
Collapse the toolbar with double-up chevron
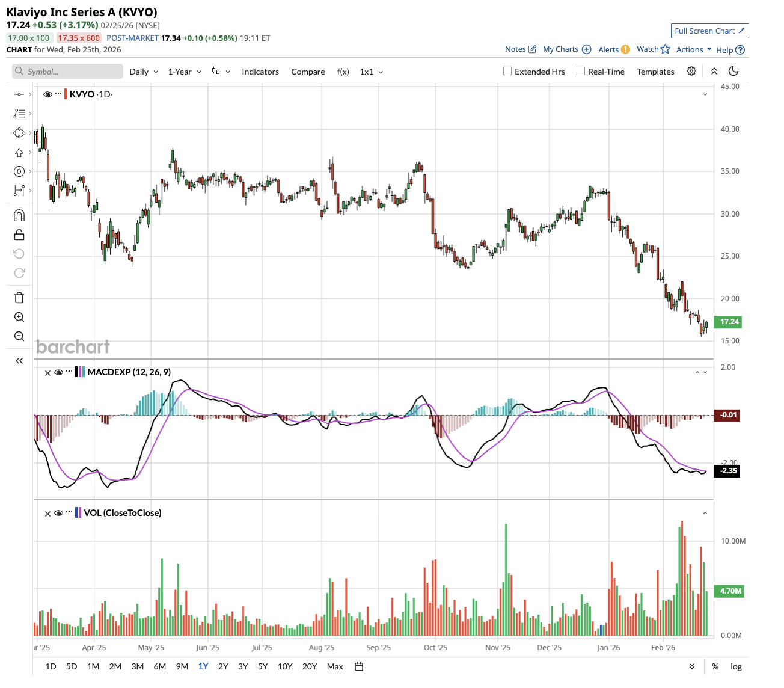[714, 71]
